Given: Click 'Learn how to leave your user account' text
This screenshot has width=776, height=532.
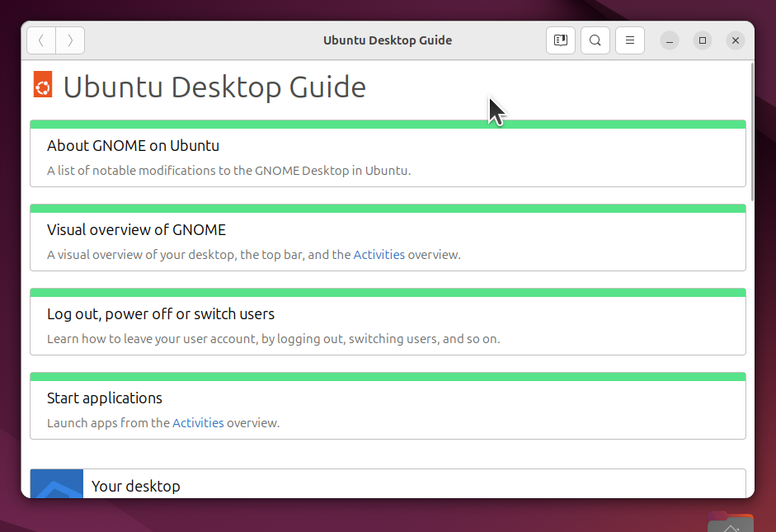Looking at the screenshot, I should click(273, 339).
